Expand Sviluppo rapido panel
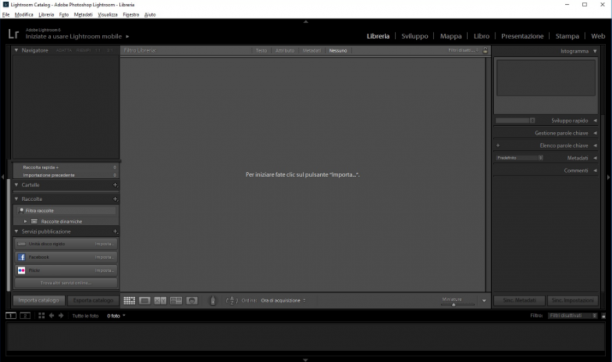The width and height of the screenshot is (612, 362). pyautogui.click(x=595, y=121)
